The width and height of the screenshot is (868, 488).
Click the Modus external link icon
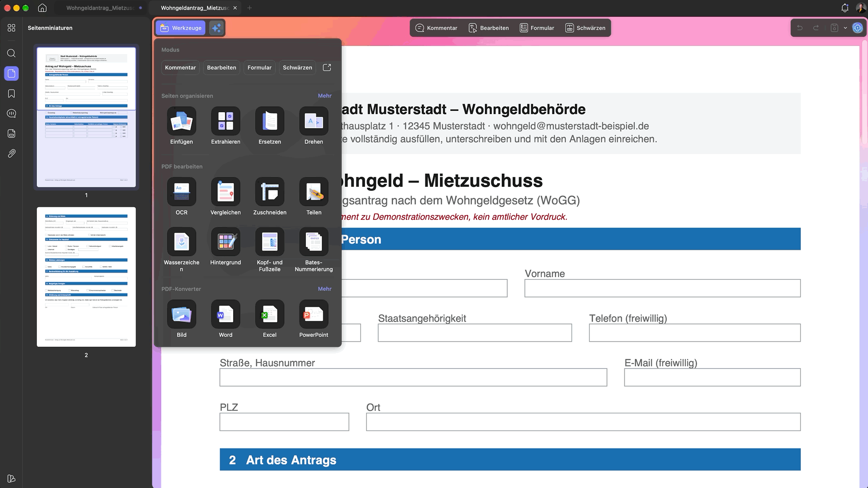[x=327, y=68]
